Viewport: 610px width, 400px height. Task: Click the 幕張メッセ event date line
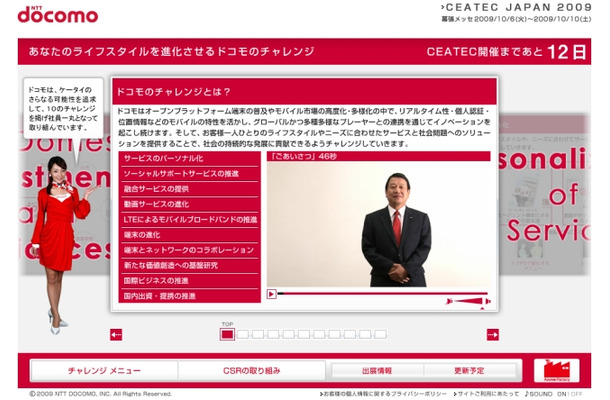(x=516, y=19)
